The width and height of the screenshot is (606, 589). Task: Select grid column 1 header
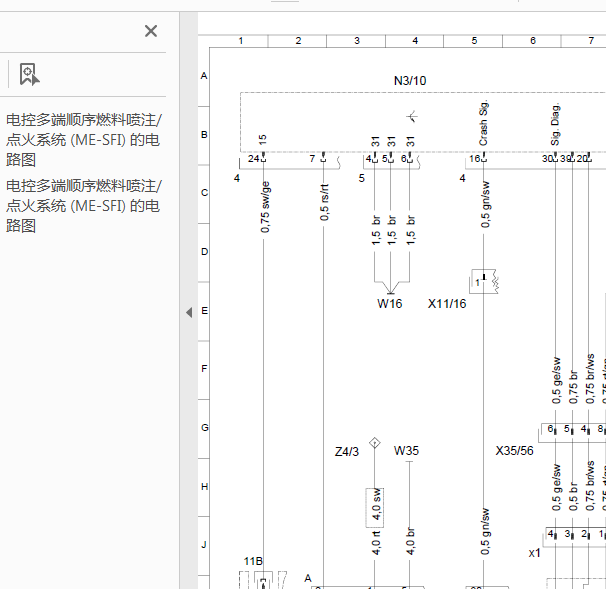tap(240, 41)
